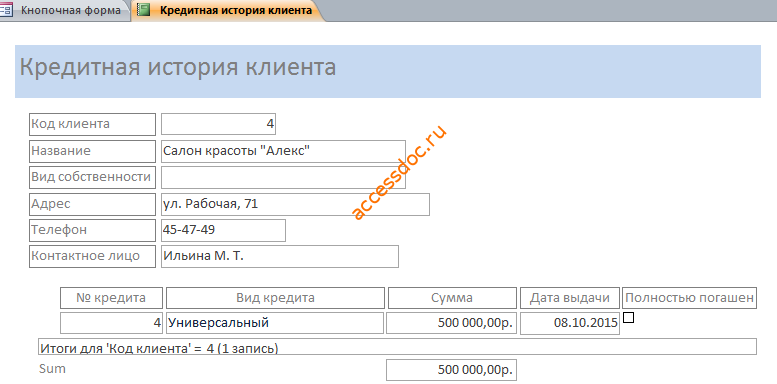Click the Сумма column header

pos(452,298)
